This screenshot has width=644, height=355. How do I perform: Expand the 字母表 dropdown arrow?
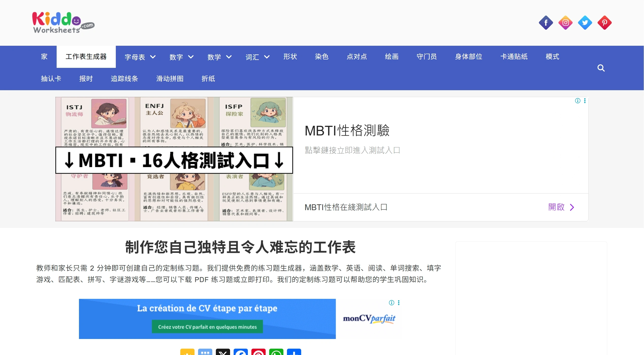153,57
